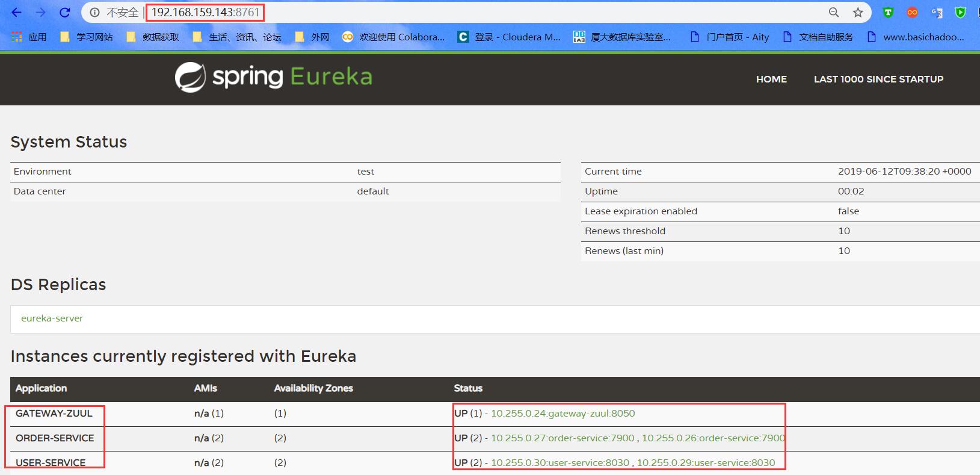Open the green T extension icon
The image size is (980, 475).
point(888,12)
